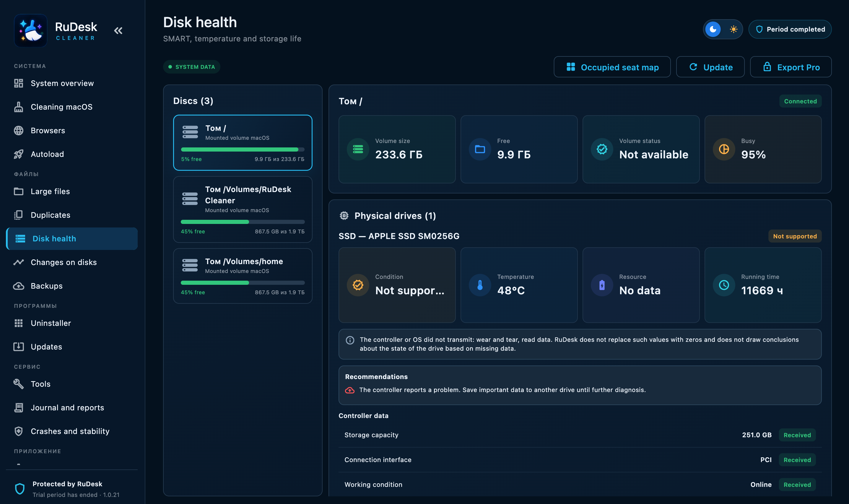Collapse the sidebar with the double chevron
Viewport: 849px width, 504px height.
[x=118, y=30]
